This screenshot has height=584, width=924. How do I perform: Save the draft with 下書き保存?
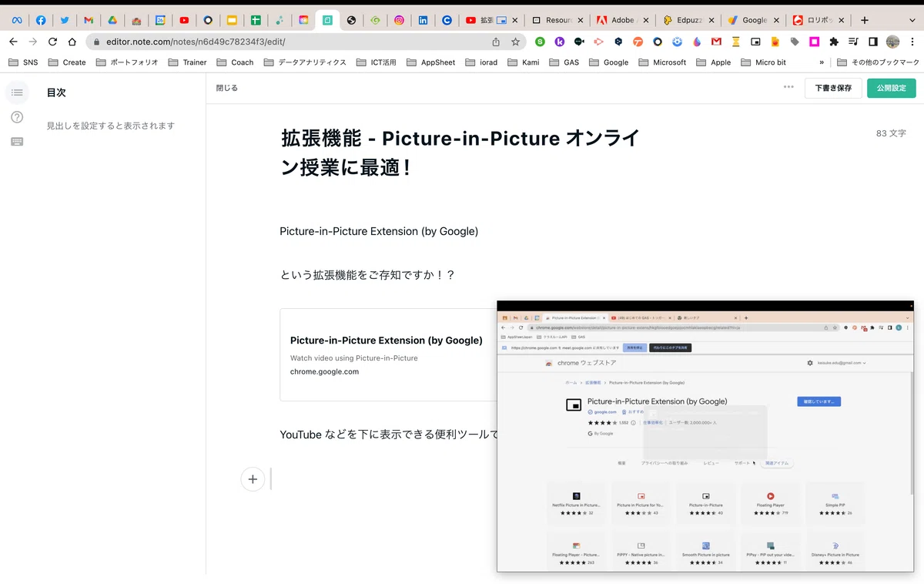833,88
